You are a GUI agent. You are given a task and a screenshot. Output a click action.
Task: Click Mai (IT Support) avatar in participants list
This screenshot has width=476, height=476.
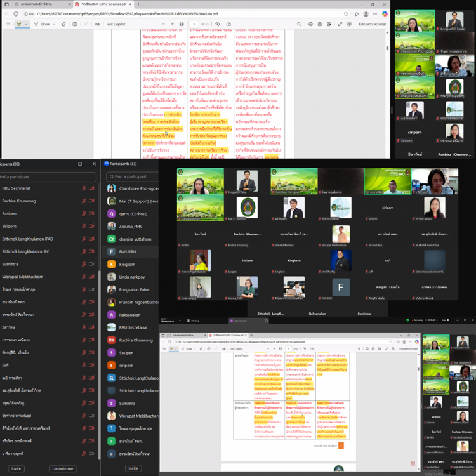111,201
